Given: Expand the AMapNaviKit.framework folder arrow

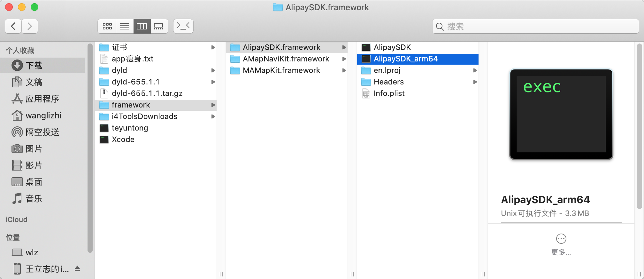Looking at the screenshot, I should coord(344,59).
